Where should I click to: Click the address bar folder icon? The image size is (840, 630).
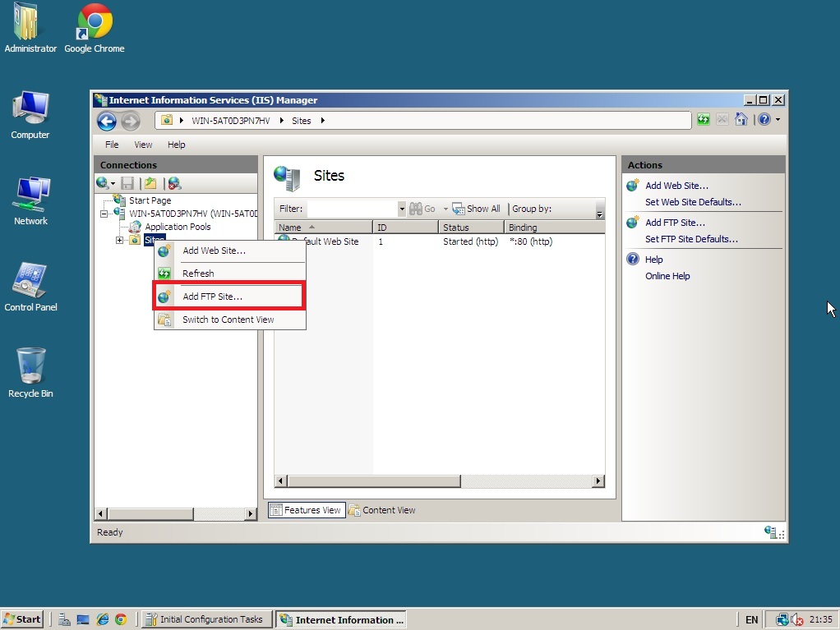(x=167, y=121)
